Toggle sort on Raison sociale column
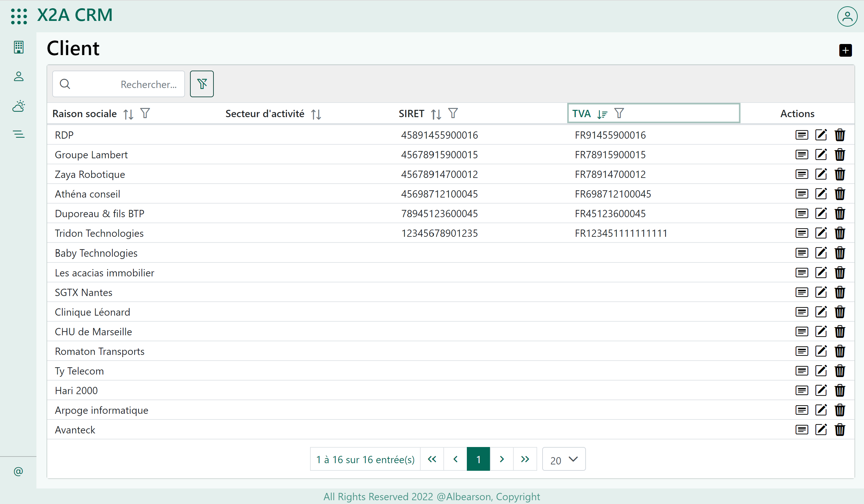The image size is (864, 504). 128,114
